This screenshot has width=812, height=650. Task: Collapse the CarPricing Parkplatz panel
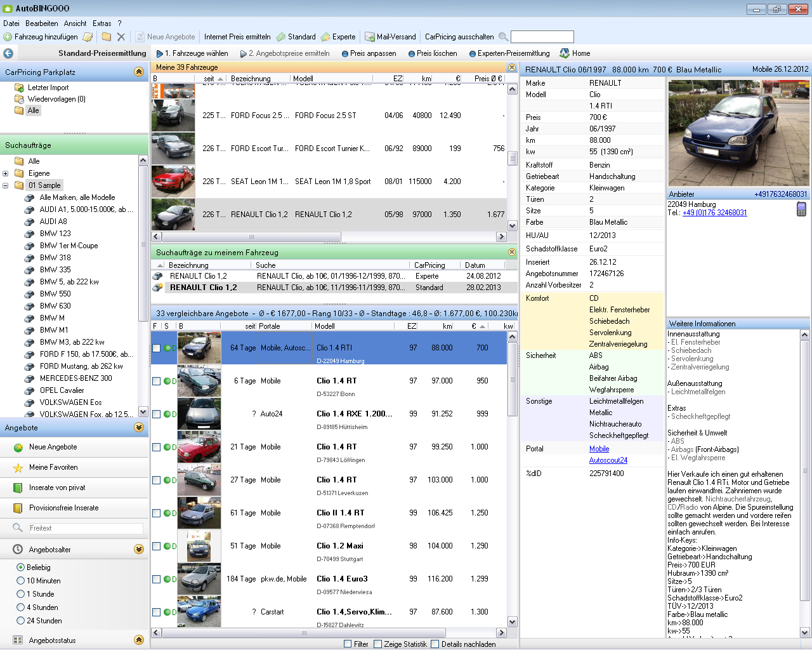[139, 72]
